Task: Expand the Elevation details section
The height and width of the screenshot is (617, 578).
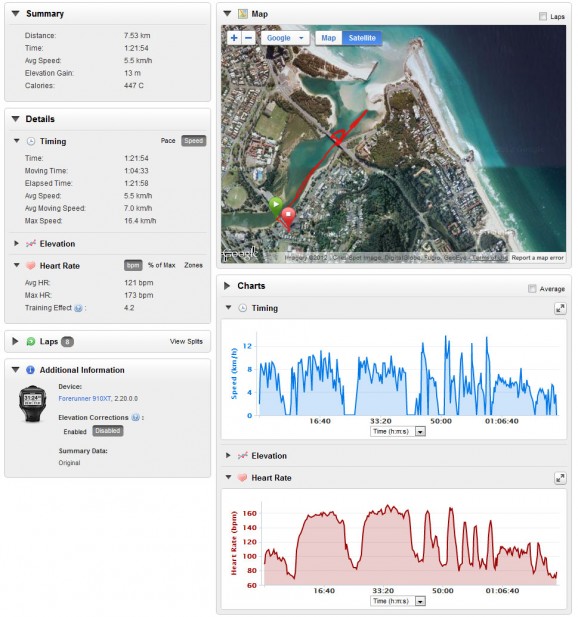Action: (x=16, y=243)
